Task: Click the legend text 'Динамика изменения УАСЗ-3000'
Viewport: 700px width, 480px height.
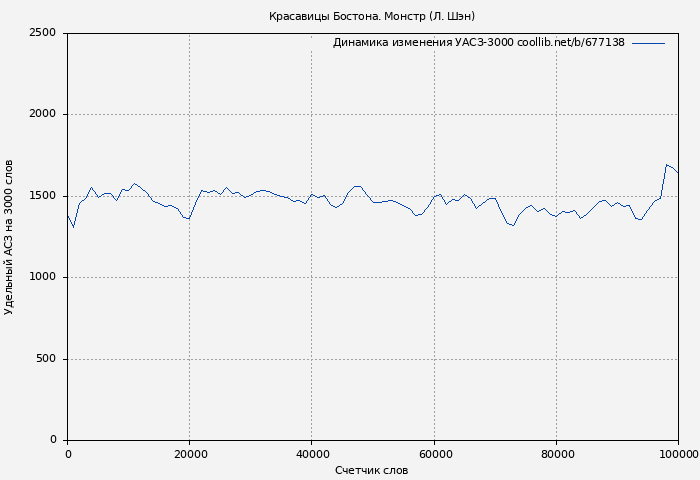Action: pos(478,43)
